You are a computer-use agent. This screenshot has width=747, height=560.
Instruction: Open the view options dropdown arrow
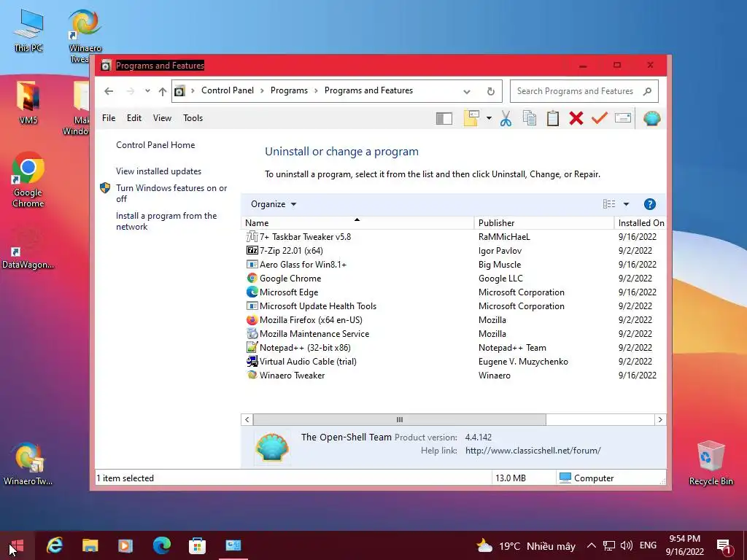point(626,204)
